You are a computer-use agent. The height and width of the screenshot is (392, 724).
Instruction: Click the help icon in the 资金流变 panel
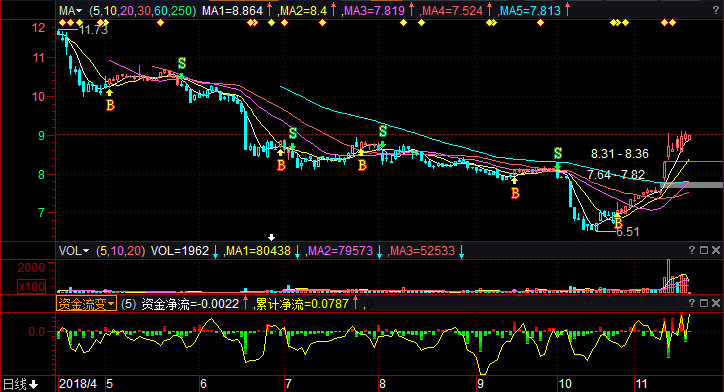tap(692, 303)
